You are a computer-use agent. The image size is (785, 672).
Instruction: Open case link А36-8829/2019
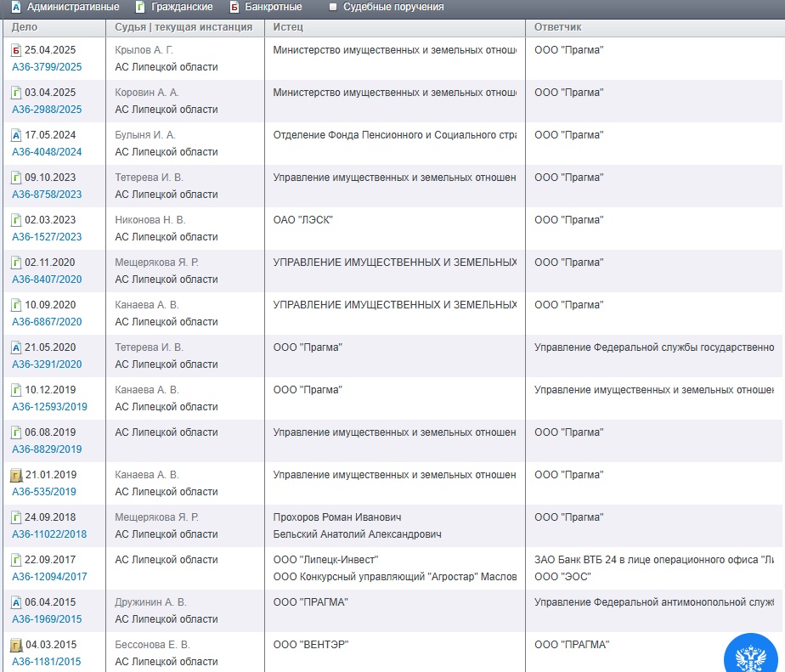(x=47, y=449)
